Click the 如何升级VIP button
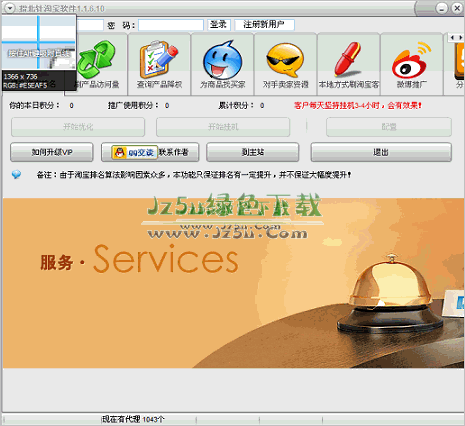This screenshot has width=465, height=426. 52,152
